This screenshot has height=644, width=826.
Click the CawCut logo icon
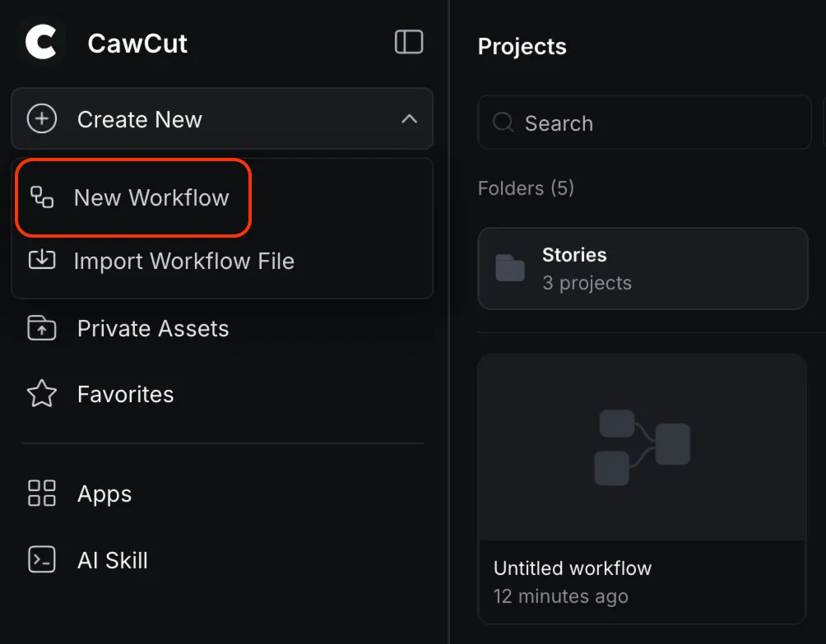(x=41, y=42)
